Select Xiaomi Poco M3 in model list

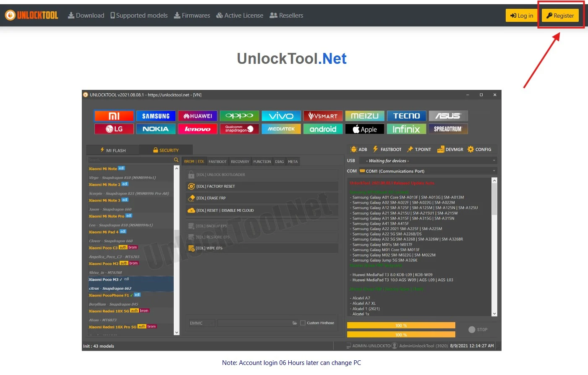[131, 280]
